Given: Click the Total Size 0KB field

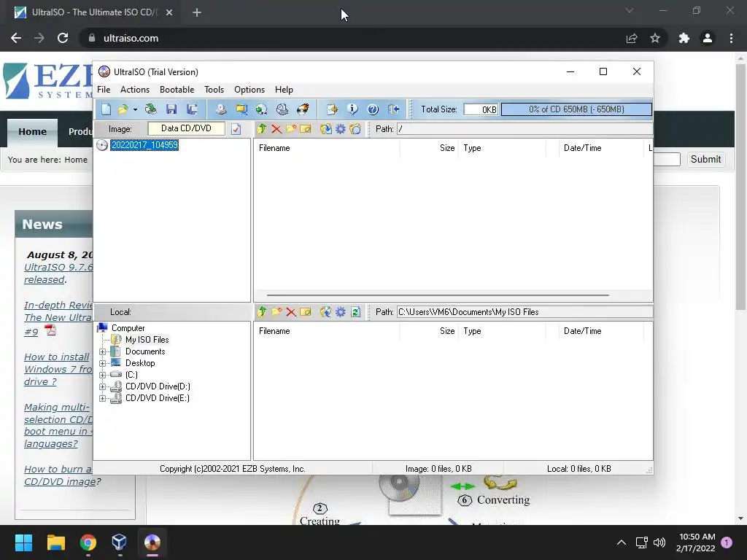Looking at the screenshot, I should 481,109.
